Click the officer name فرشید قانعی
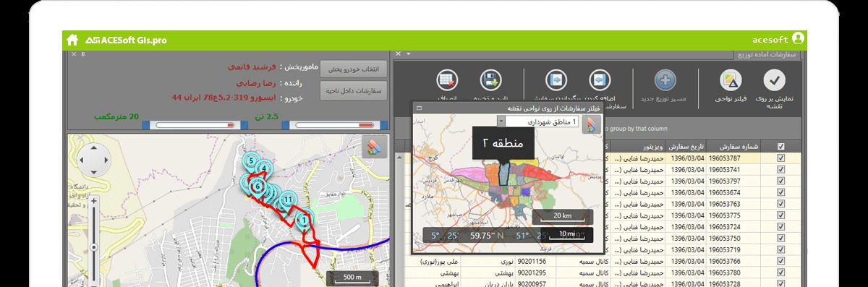 click(252, 67)
